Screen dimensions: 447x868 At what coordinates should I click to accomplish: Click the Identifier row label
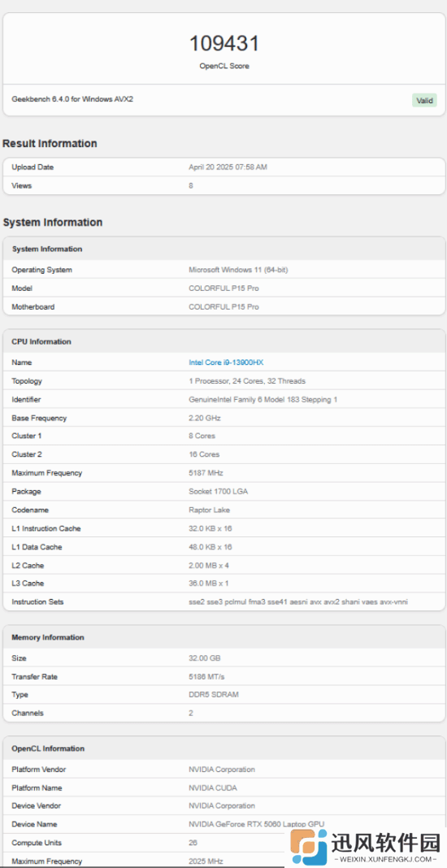tap(27, 400)
